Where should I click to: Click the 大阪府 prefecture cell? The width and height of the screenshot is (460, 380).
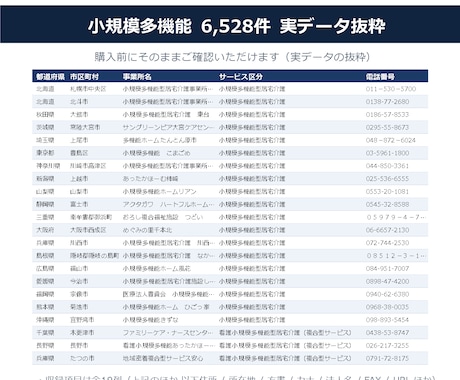(45, 230)
